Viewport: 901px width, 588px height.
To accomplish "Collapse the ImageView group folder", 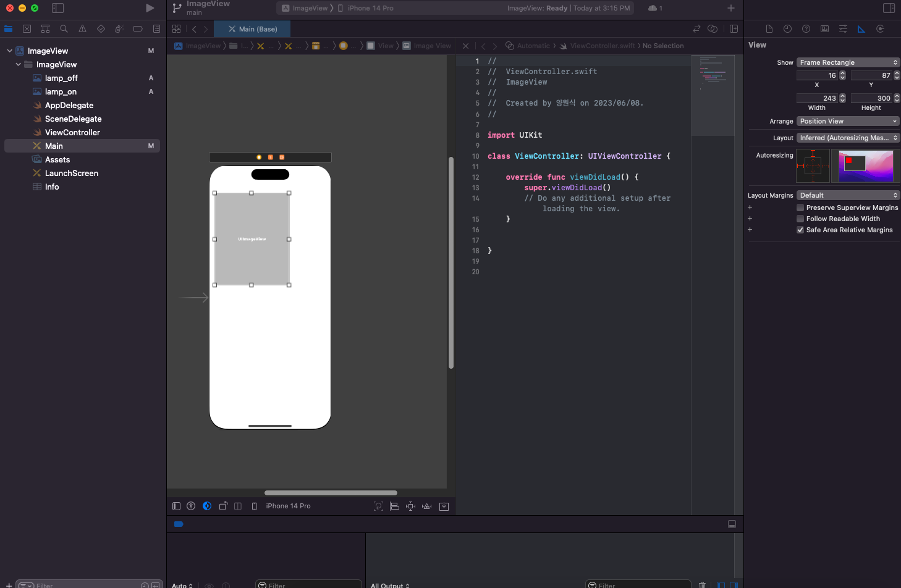I will click(18, 64).
